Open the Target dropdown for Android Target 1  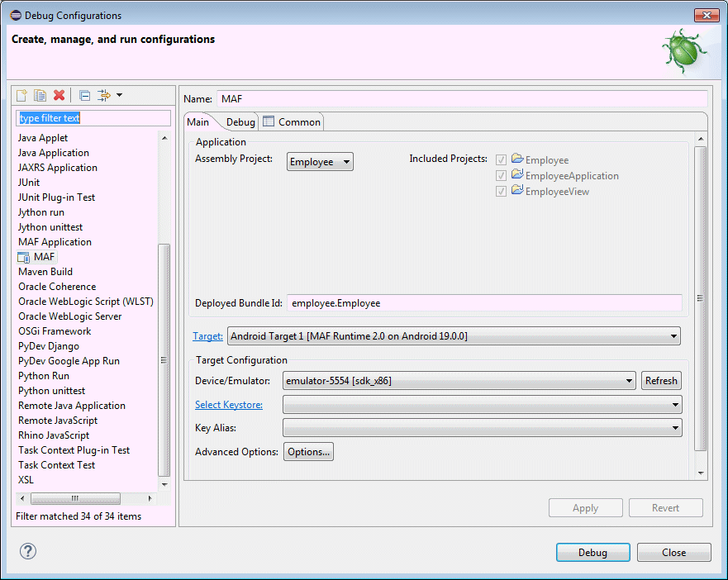[454, 336]
